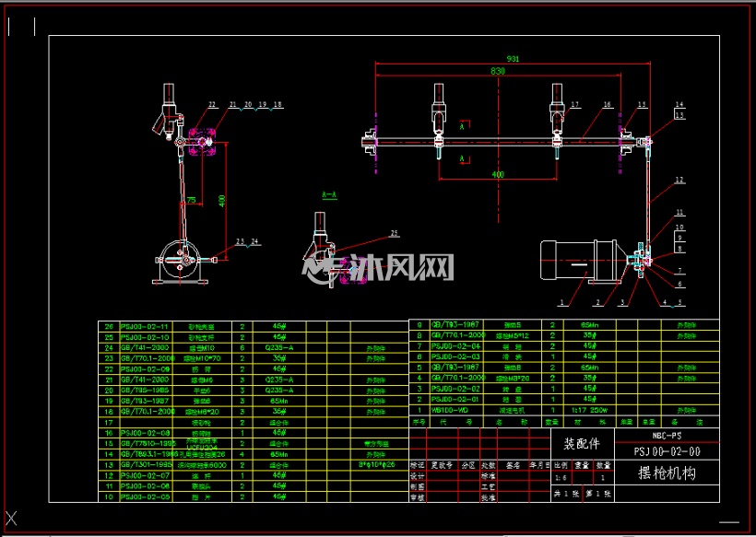This screenshot has width=756, height=537.
Task: Click part code PSJ00-02-02
Action: pyautogui.click(x=455, y=388)
